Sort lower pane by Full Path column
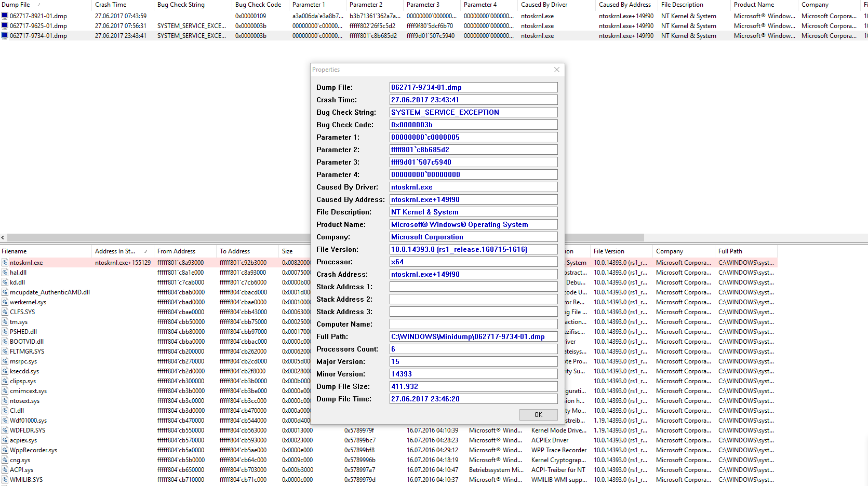Viewport: 868px width, 486px height. click(746, 251)
